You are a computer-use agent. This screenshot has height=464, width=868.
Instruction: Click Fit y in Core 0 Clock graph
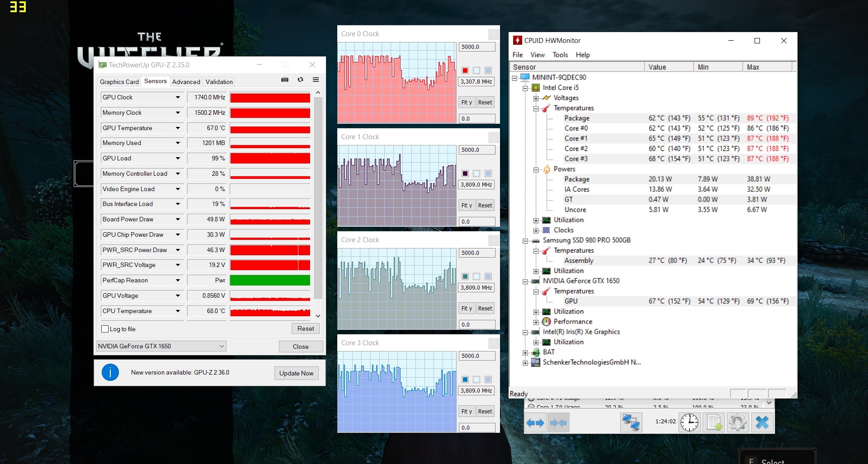point(467,103)
